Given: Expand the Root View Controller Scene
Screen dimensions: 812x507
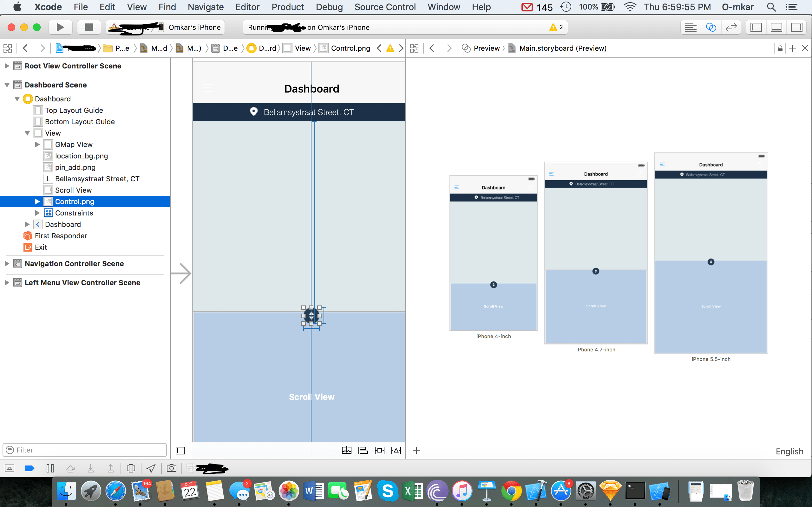Looking at the screenshot, I should pyautogui.click(x=7, y=66).
